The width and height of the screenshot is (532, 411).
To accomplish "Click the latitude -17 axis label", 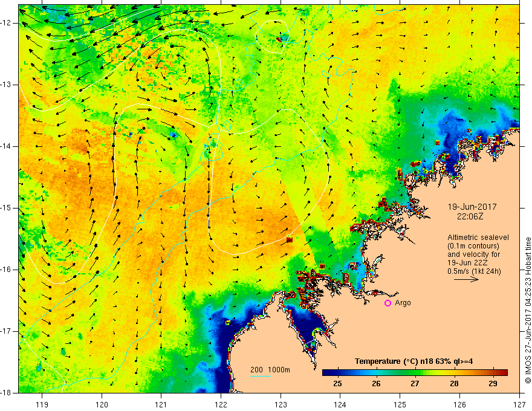I will [x=7, y=331].
